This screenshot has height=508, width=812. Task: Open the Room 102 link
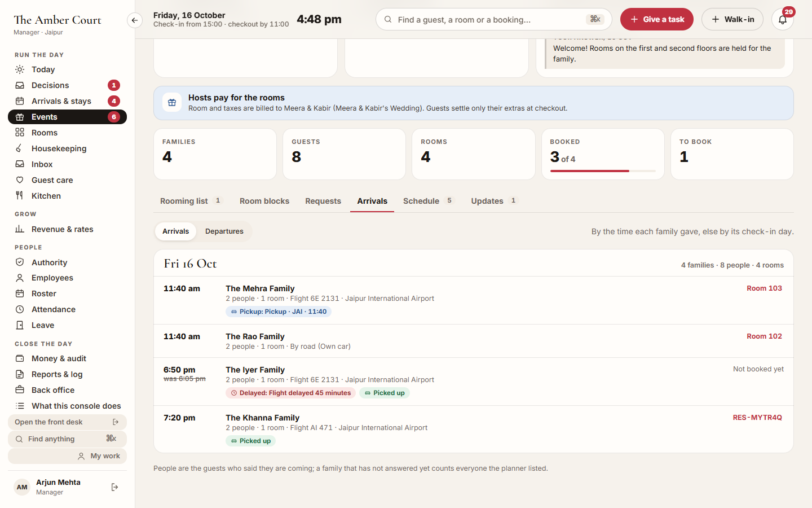[764, 336]
